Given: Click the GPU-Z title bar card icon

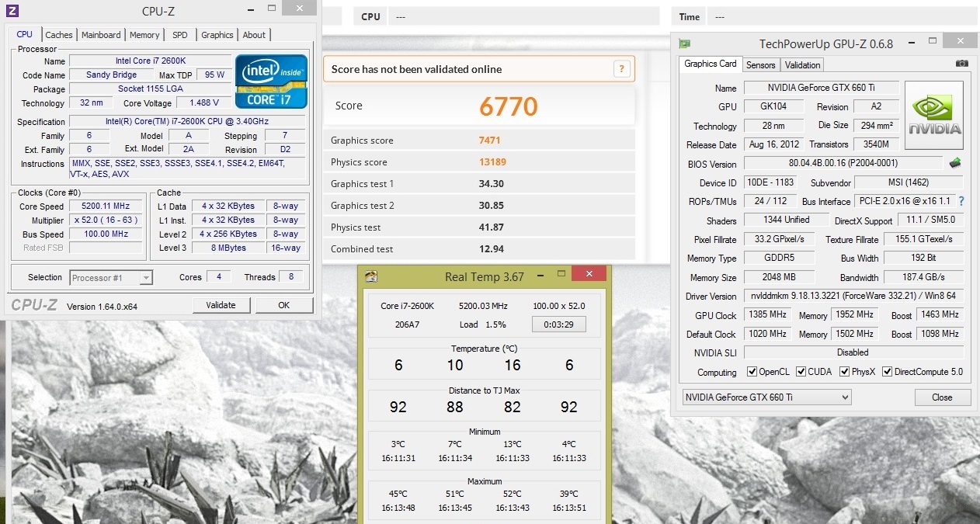Looking at the screenshot, I should coord(684,44).
